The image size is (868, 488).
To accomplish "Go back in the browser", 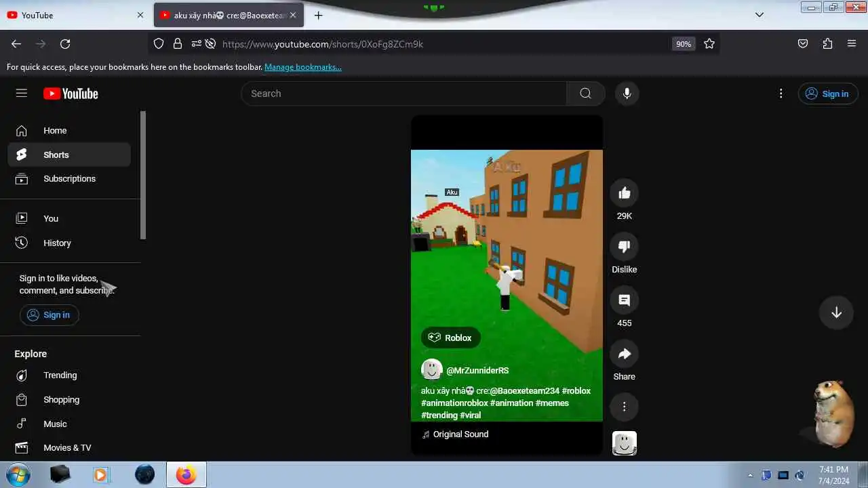I will click(16, 44).
